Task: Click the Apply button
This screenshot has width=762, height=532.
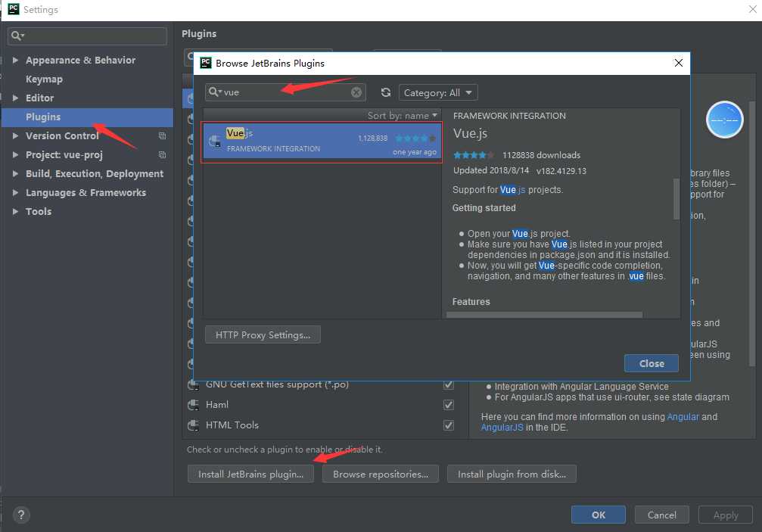Action: coord(726,515)
